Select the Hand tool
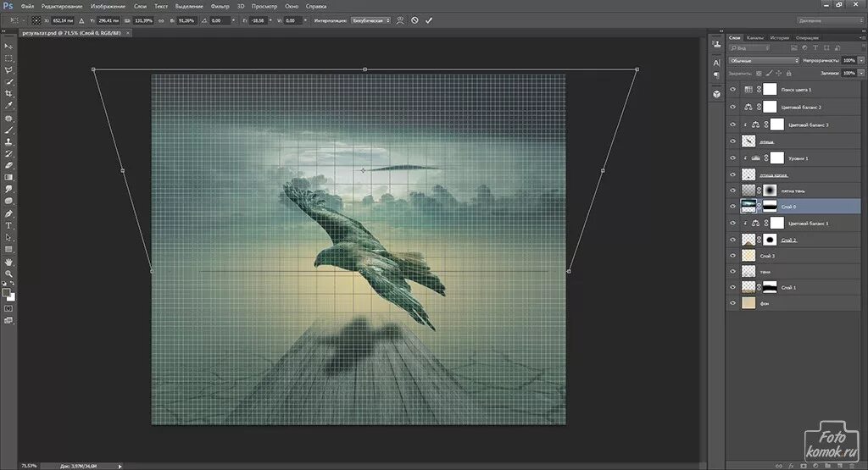 point(8,262)
